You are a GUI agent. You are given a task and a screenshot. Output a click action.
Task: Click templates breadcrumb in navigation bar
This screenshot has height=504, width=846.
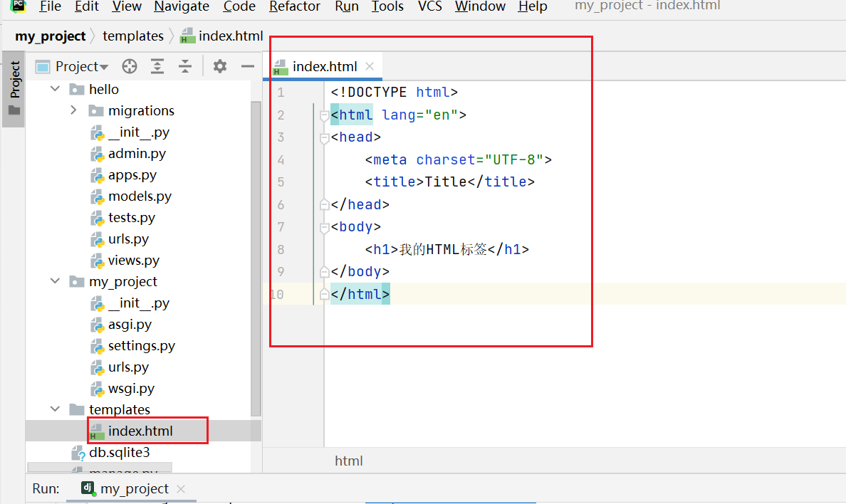click(132, 36)
